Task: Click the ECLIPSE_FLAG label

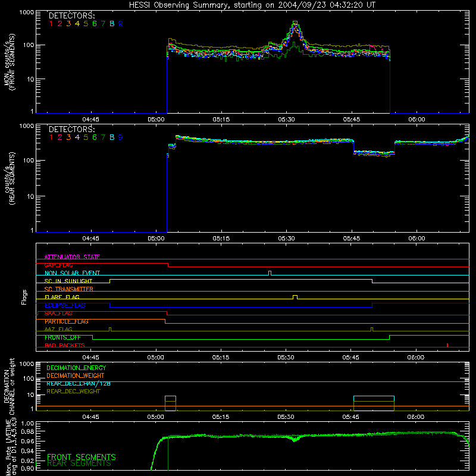Action: pyautogui.click(x=65, y=305)
